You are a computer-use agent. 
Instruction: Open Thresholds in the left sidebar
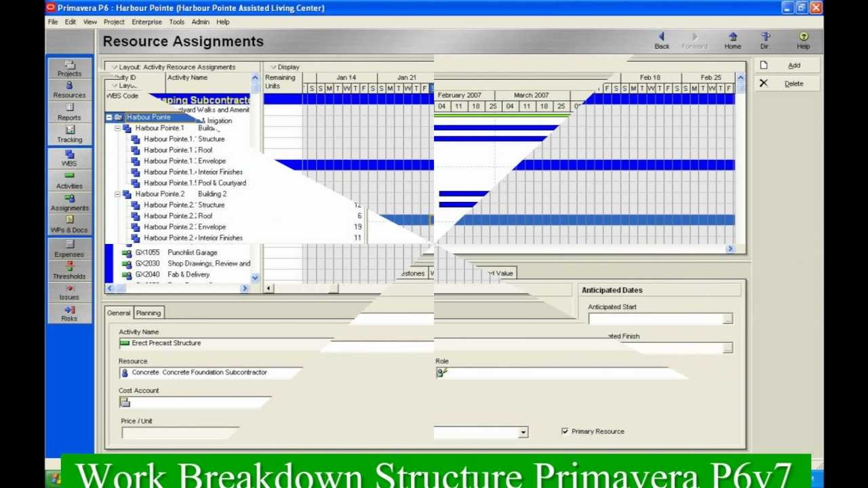tap(69, 270)
